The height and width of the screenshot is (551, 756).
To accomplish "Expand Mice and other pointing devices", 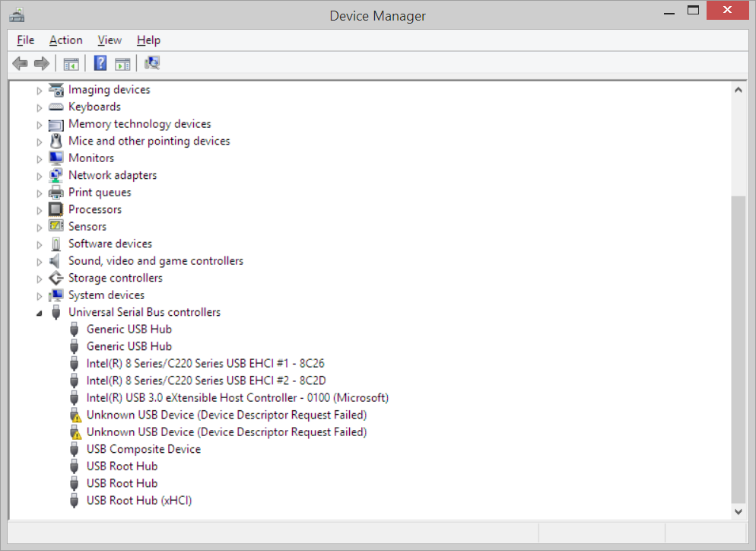I will tap(39, 142).
